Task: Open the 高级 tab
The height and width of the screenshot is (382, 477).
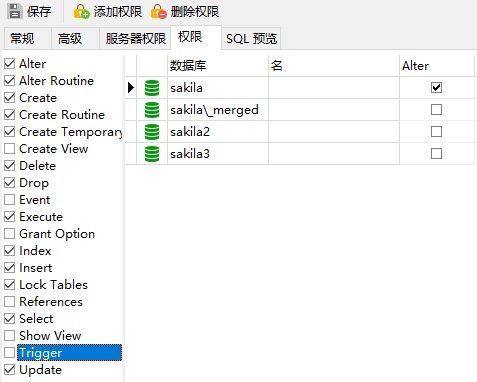Action: 70,39
